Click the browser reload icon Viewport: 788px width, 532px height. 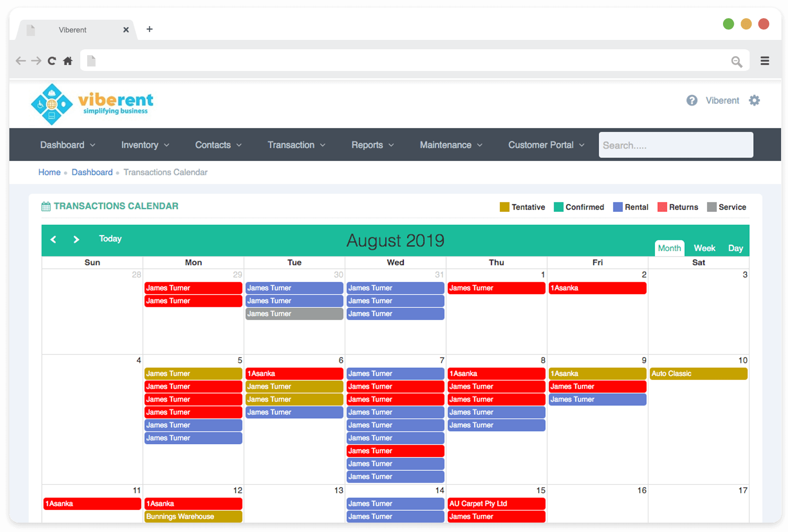click(52, 61)
